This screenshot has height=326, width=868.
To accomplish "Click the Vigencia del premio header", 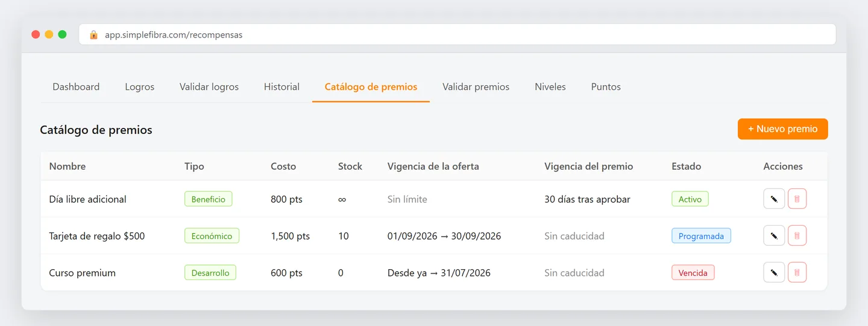I will [x=589, y=166].
